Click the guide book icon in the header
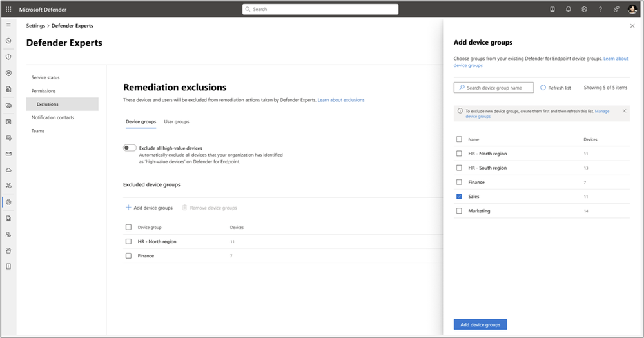Viewport: 644px width, 338px height. [552, 9]
